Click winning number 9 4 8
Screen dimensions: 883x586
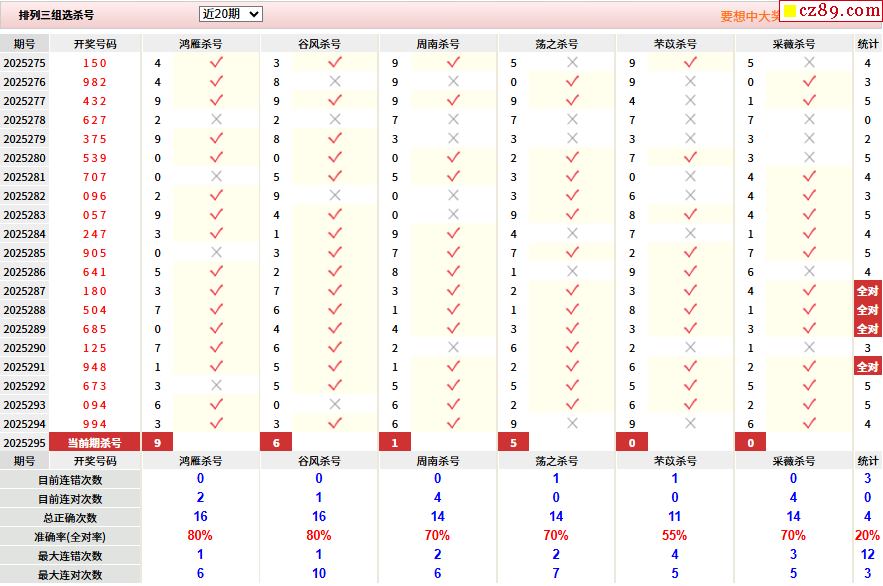95,367
